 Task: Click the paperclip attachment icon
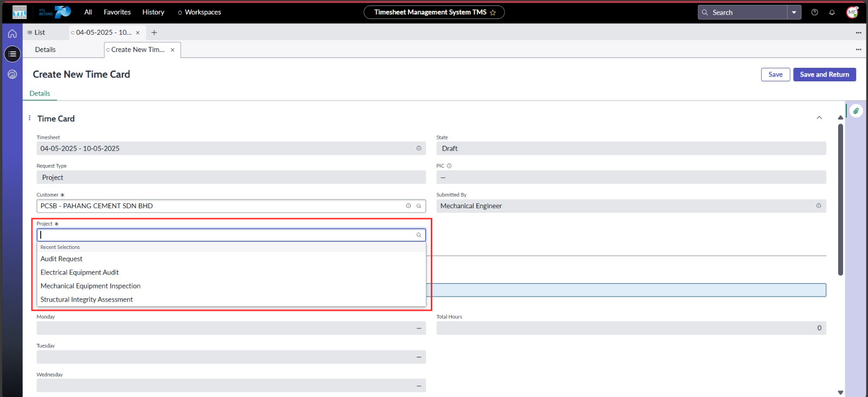pyautogui.click(x=856, y=111)
